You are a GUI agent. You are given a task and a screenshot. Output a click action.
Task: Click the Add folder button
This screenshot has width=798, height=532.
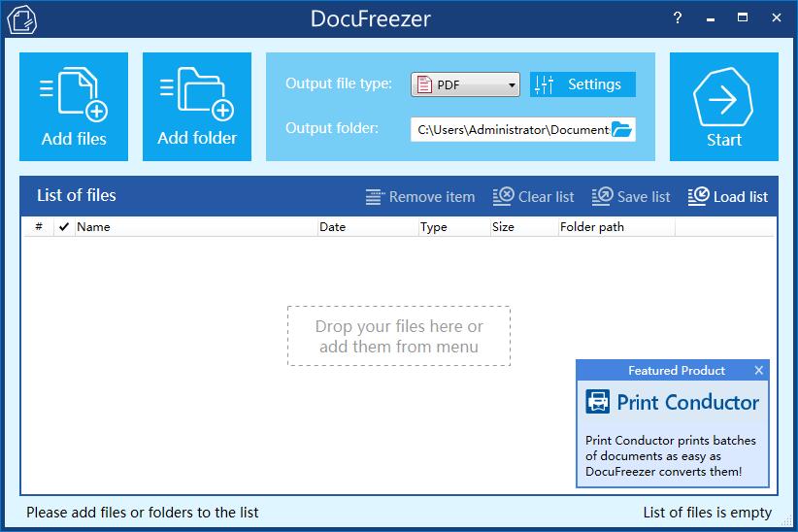(x=197, y=107)
